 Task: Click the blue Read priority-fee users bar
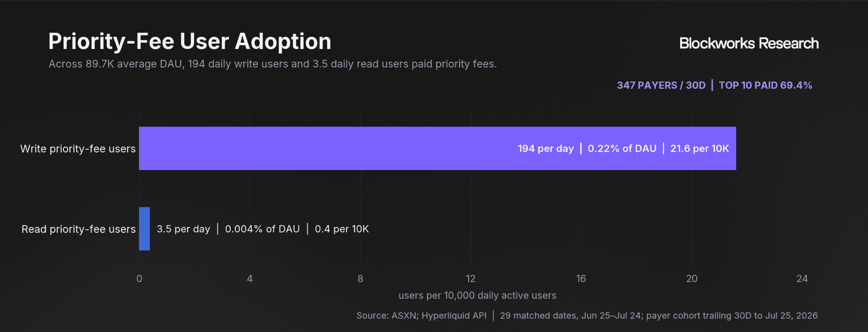point(144,229)
